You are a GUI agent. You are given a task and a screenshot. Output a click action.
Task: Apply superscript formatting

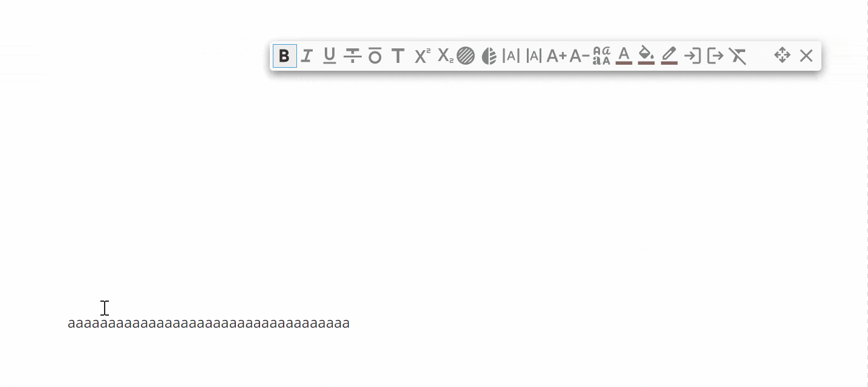pyautogui.click(x=422, y=56)
